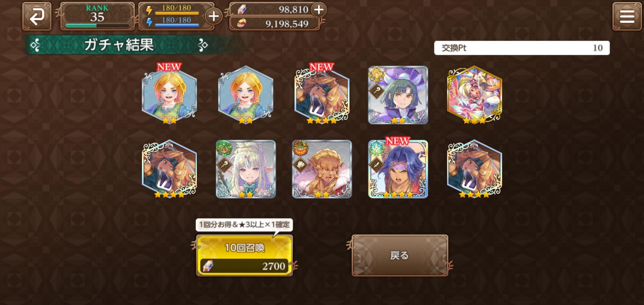Summon again with 10回召喚 button
This screenshot has height=305, width=644.
pyautogui.click(x=244, y=256)
